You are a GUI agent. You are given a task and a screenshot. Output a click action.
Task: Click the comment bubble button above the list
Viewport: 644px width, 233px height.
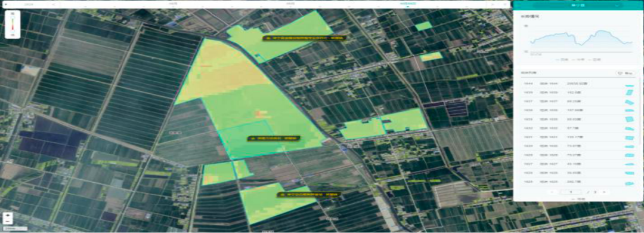click(625, 73)
